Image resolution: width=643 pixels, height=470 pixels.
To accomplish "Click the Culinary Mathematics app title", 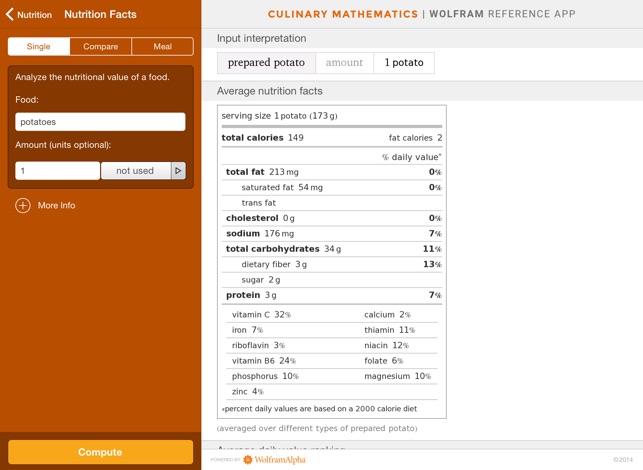I will point(343,14).
